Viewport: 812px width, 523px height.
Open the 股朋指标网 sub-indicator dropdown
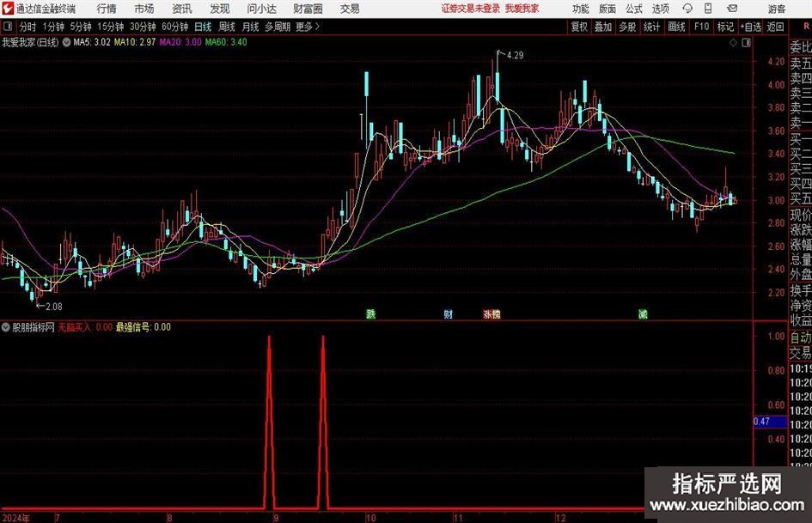[x=6, y=327]
